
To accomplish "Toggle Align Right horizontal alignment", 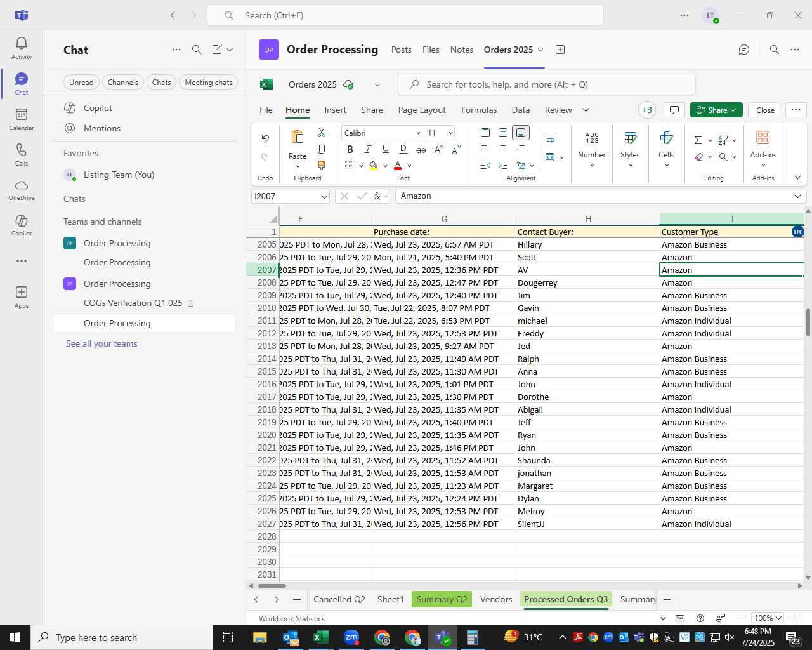I will click(521, 149).
